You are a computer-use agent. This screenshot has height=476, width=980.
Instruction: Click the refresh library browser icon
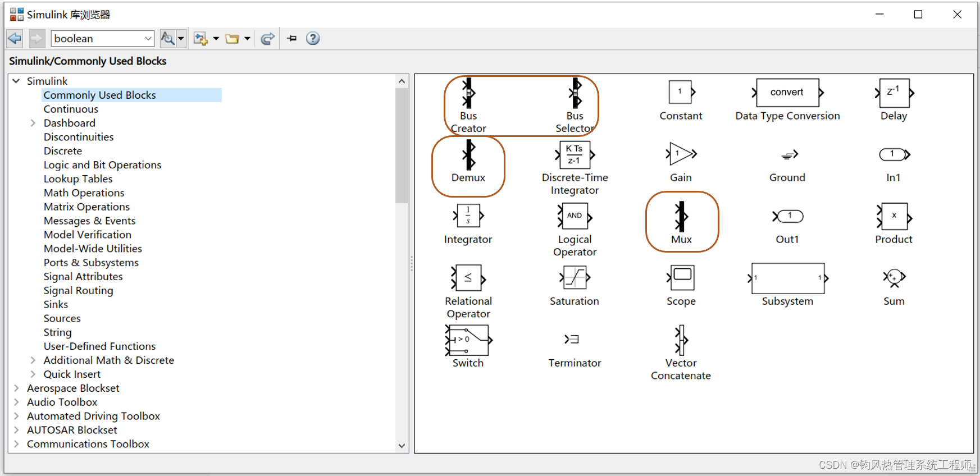click(x=268, y=38)
